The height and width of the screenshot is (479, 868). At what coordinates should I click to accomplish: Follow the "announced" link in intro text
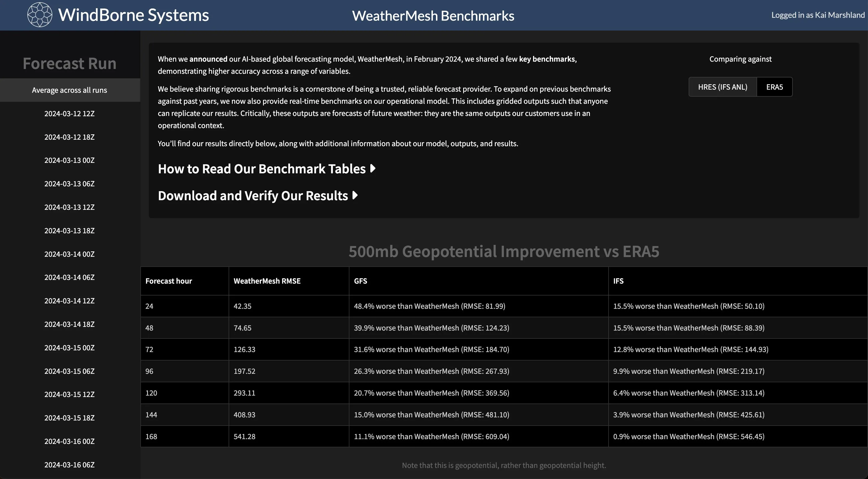(208, 59)
